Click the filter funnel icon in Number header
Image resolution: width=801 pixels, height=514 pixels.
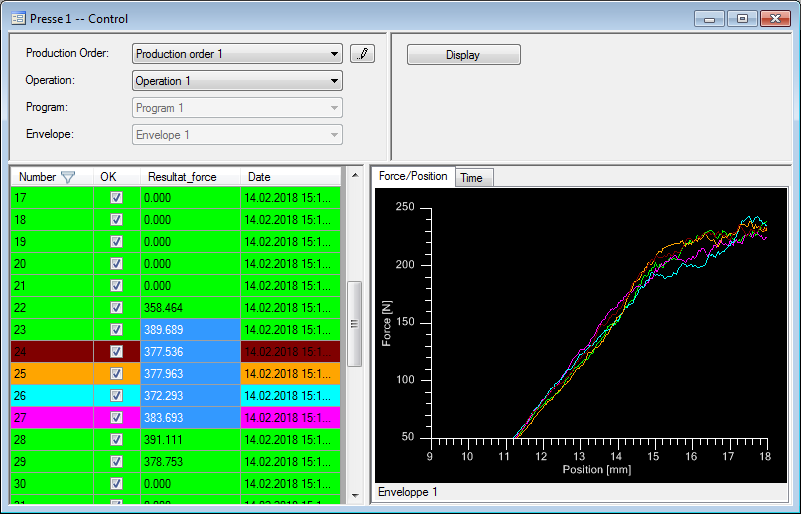[68, 177]
